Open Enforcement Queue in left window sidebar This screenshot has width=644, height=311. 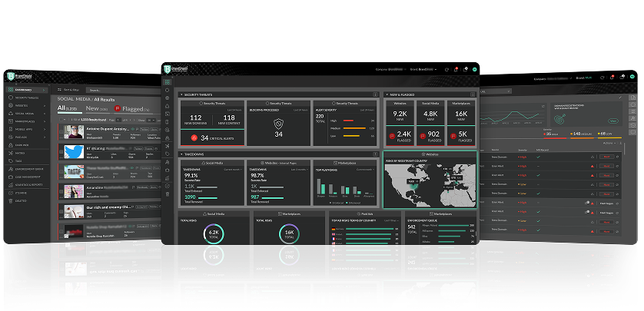(x=26, y=169)
